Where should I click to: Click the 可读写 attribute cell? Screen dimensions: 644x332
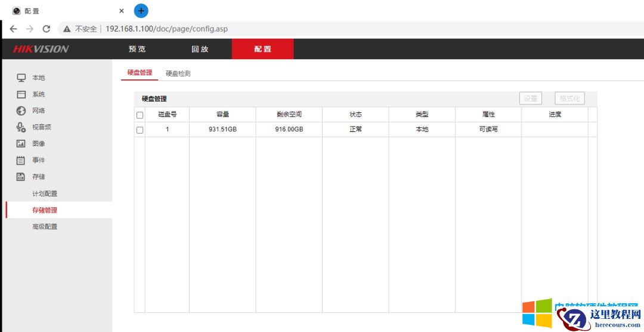coord(488,129)
